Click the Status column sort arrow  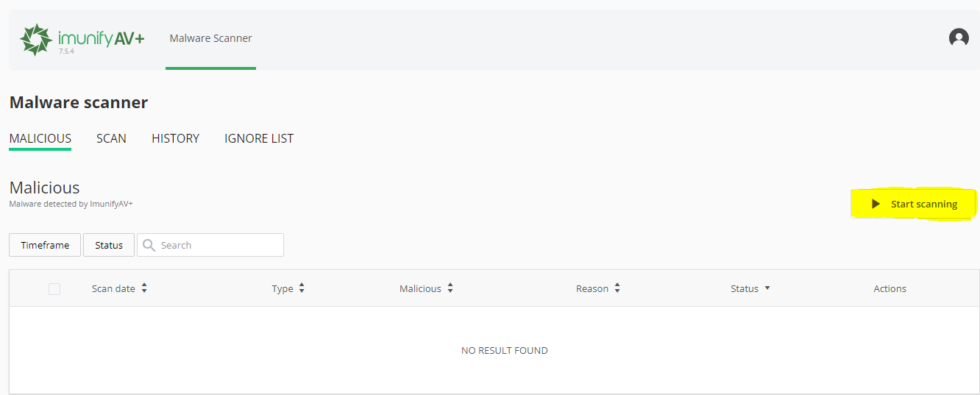coord(767,288)
